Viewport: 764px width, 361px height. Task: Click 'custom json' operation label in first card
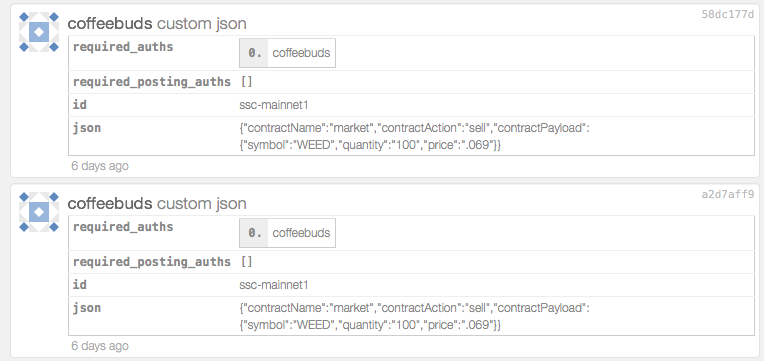pyautogui.click(x=202, y=23)
